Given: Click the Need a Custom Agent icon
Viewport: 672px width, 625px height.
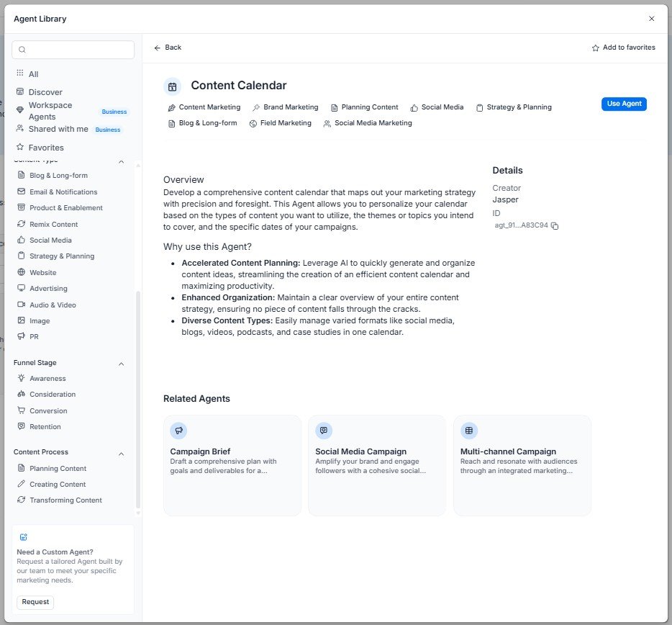Looking at the screenshot, I should tap(24, 537).
